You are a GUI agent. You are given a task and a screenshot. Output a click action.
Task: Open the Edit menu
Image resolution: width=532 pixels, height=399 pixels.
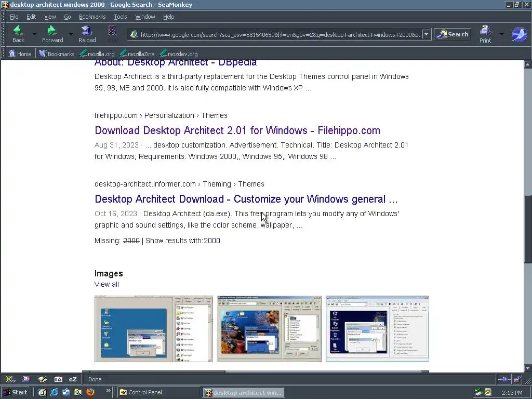pyautogui.click(x=31, y=17)
